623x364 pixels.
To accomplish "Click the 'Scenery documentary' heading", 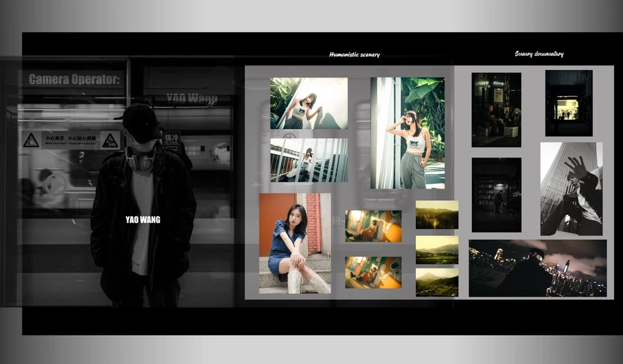I will click(539, 54).
